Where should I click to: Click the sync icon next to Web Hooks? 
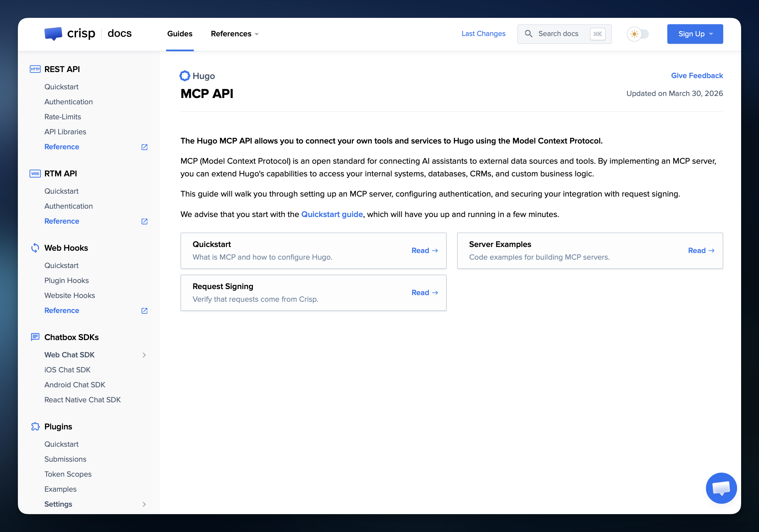pos(35,248)
